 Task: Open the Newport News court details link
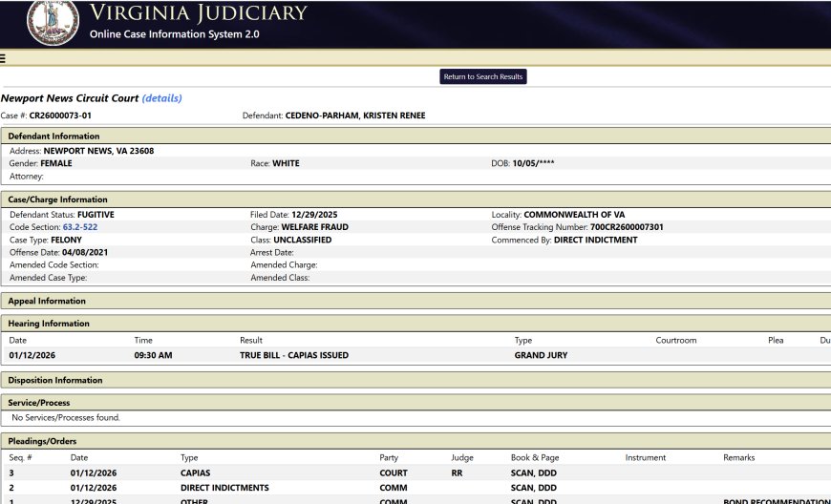(x=161, y=98)
